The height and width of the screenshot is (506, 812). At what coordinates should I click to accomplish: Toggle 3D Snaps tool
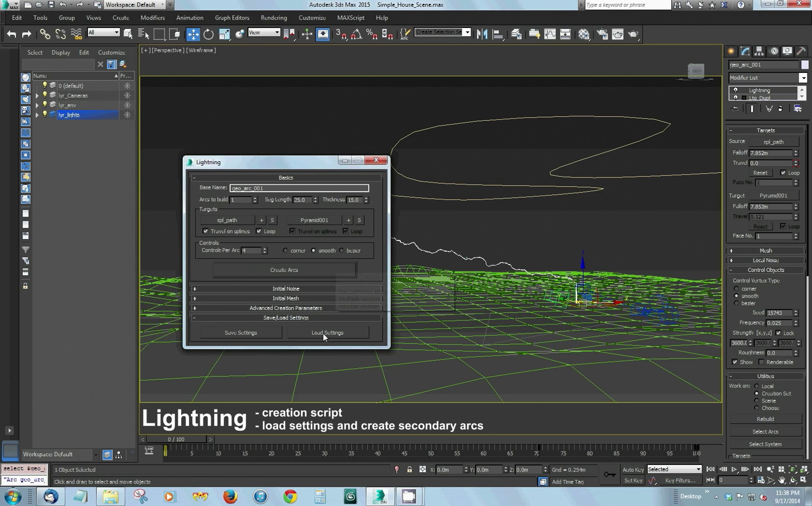click(x=341, y=34)
